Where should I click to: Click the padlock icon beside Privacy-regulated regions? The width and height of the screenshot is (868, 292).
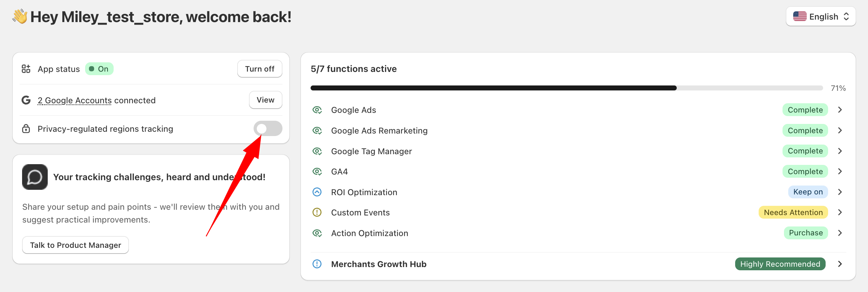click(x=26, y=129)
